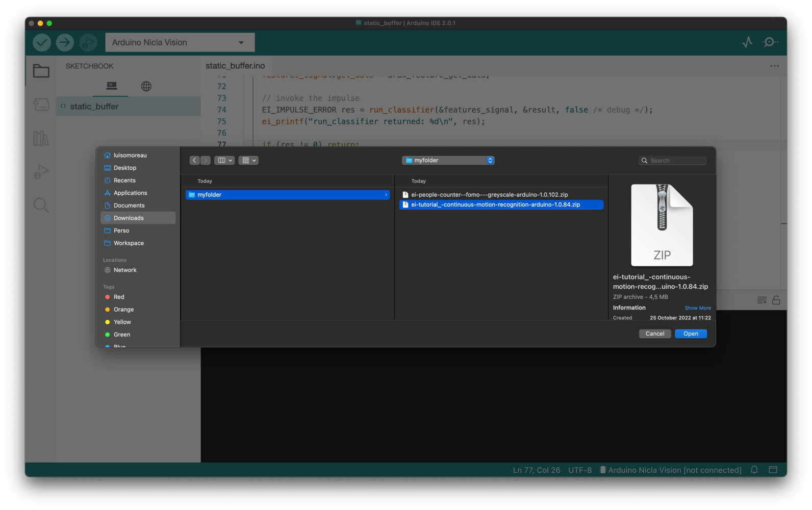Viewport: 812px width, 510px height.
Task: Click the Cancel button
Action: pos(655,334)
